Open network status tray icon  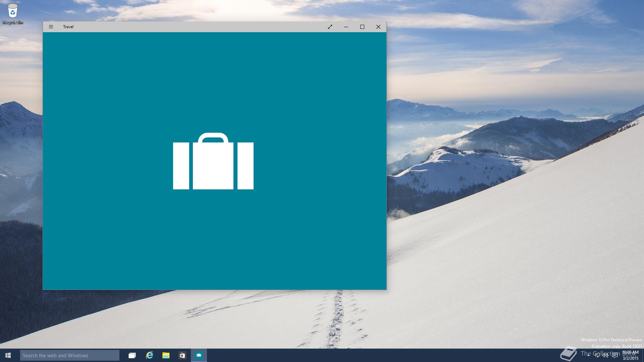pyautogui.click(x=597, y=355)
